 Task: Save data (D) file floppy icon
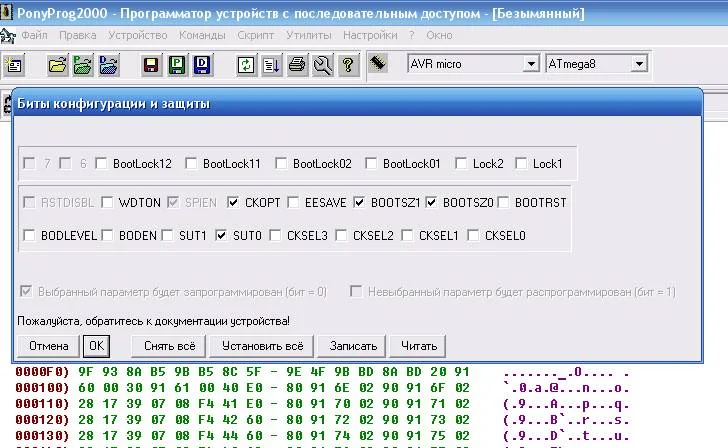[202, 65]
